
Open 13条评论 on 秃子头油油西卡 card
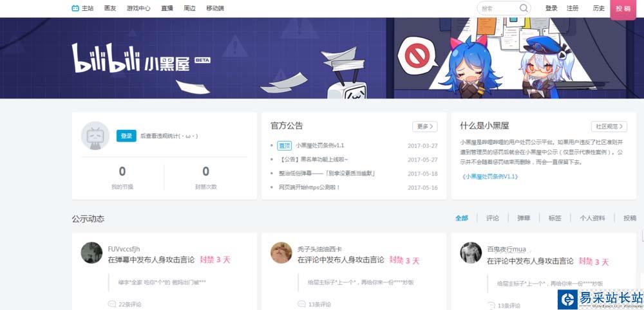point(319,305)
